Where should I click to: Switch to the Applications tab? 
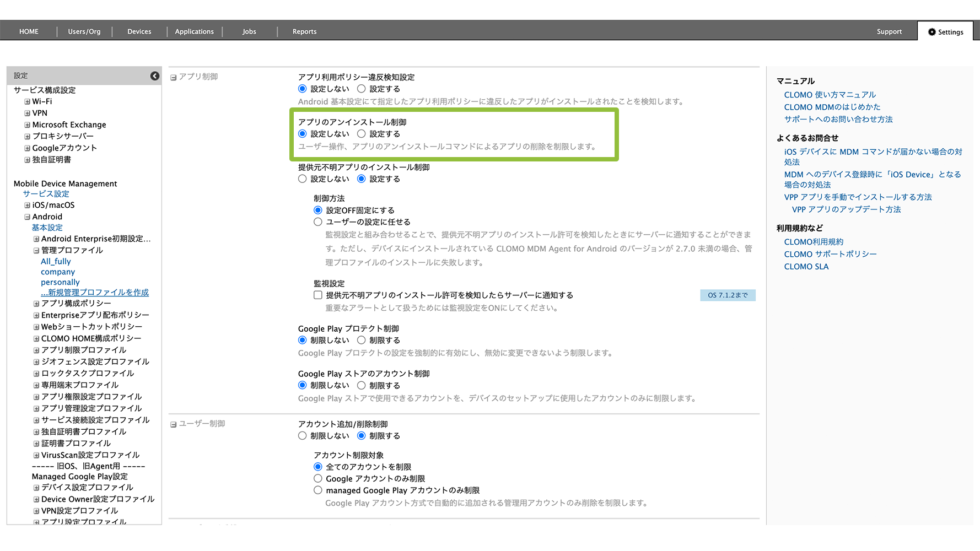[194, 31]
